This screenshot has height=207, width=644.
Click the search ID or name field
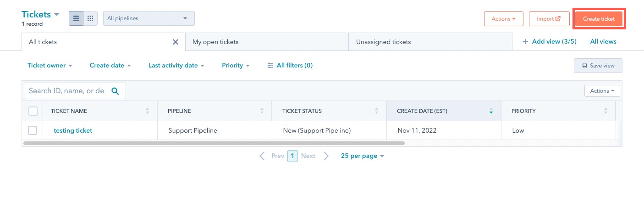[x=66, y=91]
